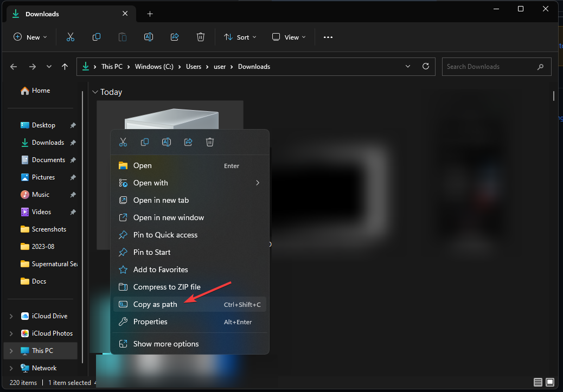The height and width of the screenshot is (392, 563).
Task: Choose Properties from the context menu
Action: pyautogui.click(x=150, y=322)
